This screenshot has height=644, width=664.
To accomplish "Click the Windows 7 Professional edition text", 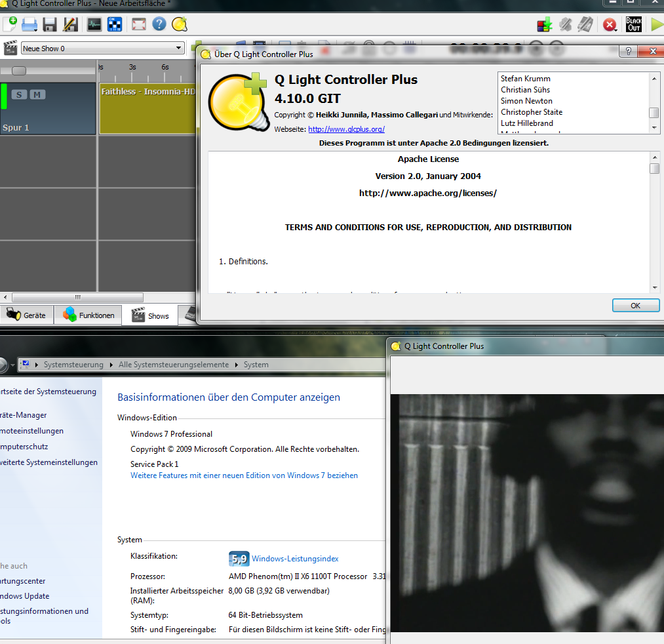I will pyautogui.click(x=172, y=434).
